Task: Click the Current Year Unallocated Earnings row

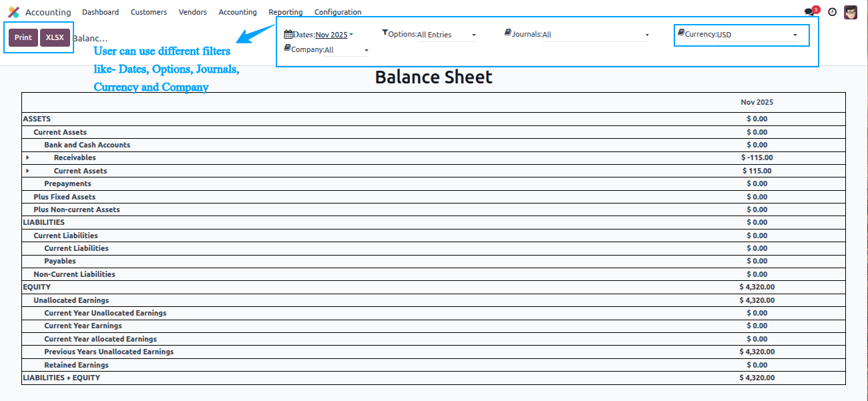Action: pos(433,313)
